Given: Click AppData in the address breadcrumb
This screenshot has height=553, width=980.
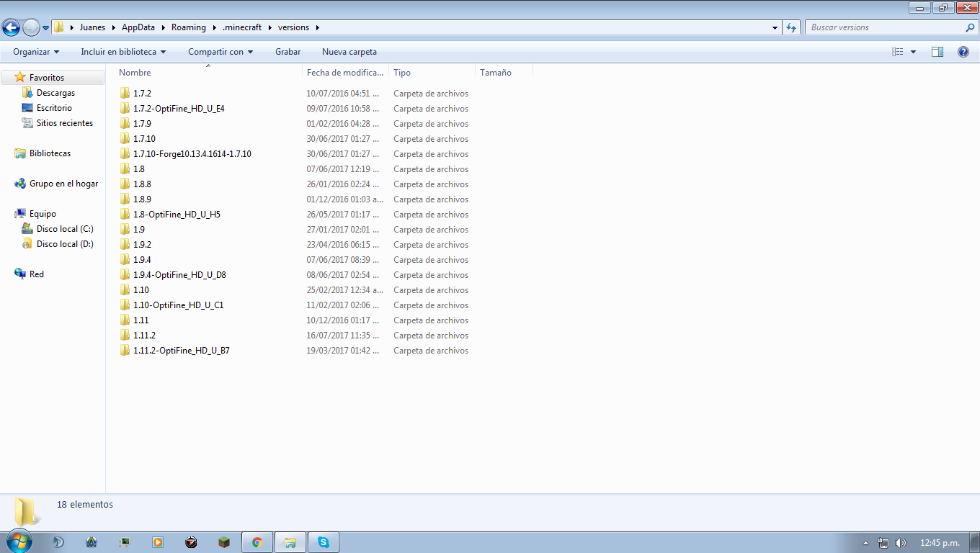Looking at the screenshot, I should click(x=138, y=27).
